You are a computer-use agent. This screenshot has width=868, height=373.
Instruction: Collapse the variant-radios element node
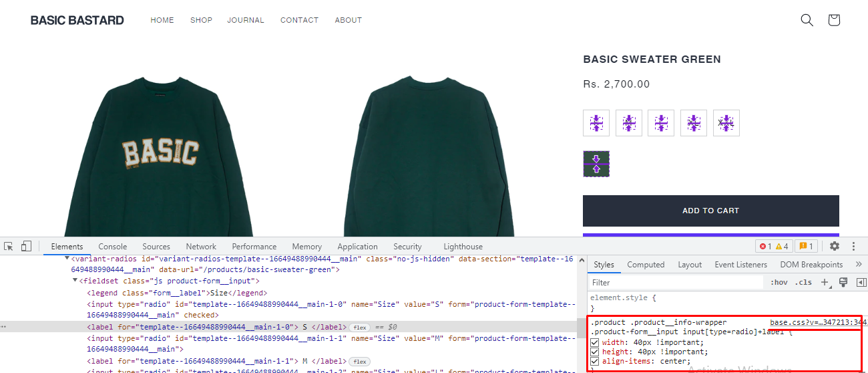pyautogui.click(x=67, y=258)
